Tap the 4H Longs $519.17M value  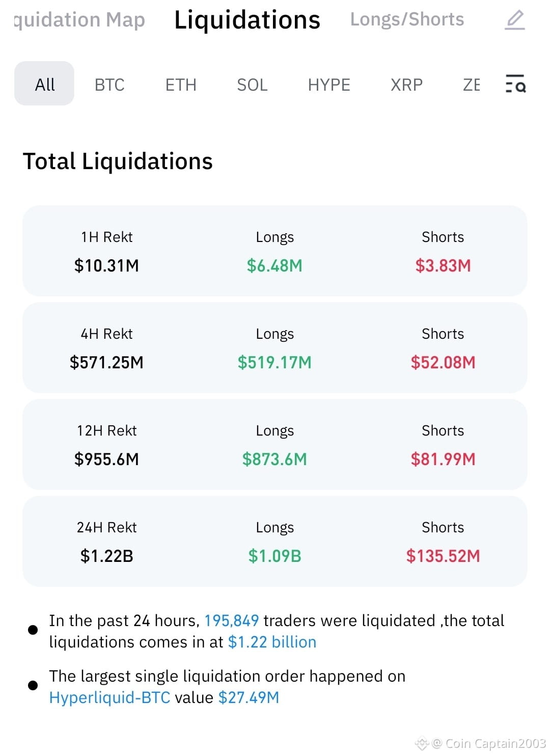point(274,362)
